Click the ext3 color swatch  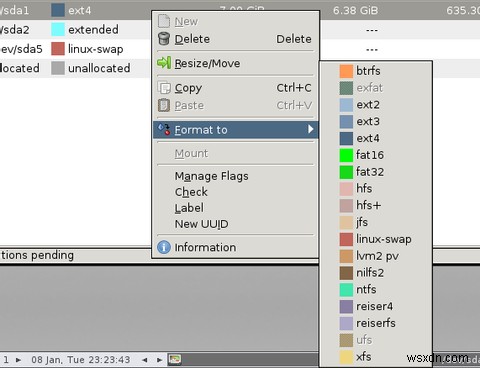point(346,122)
